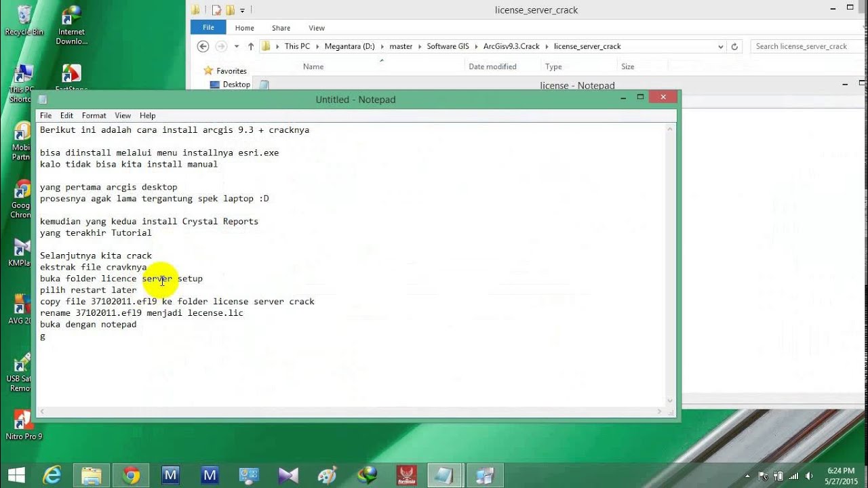The width and height of the screenshot is (868, 488).
Task: Open the last taskbar app icon
Action: [x=485, y=475]
